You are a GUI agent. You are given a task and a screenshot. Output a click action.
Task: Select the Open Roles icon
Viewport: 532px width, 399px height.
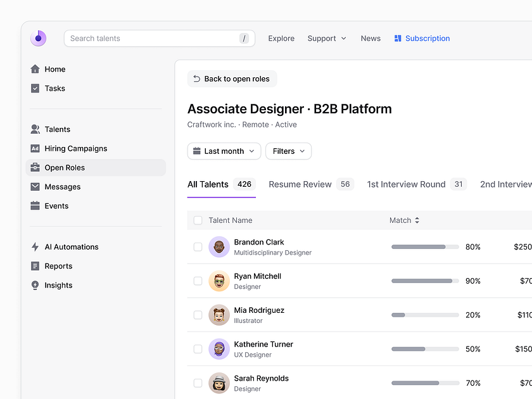36,167
